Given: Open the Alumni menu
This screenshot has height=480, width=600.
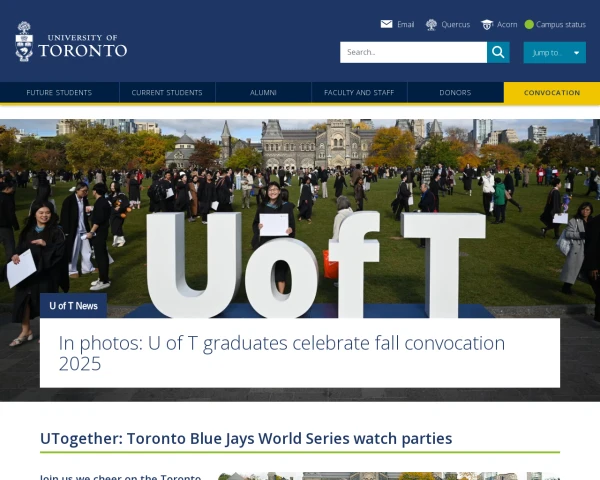Looking at the screenshot, I should point(263,93).
